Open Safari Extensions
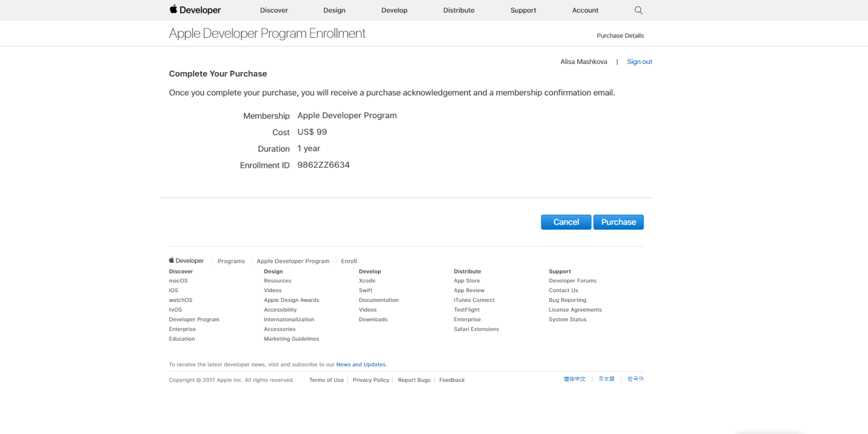 point(476,329)
